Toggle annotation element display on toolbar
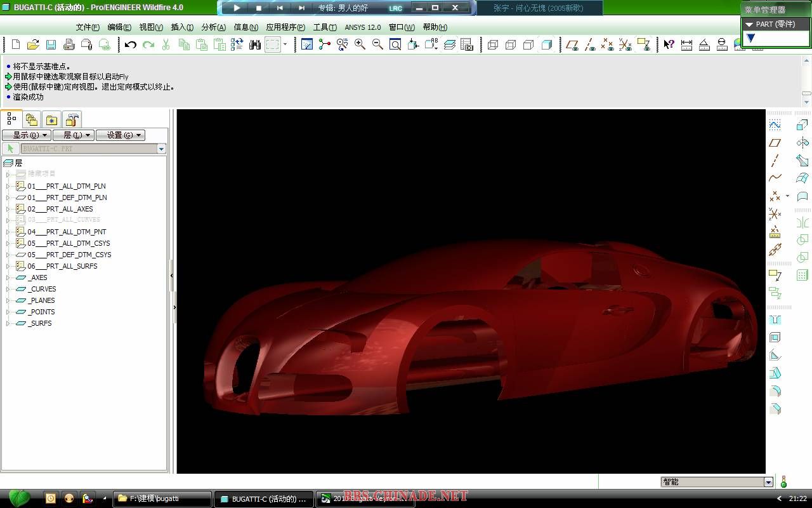The height and width of the screenshot is (508, 812). [x=643, y=44]
